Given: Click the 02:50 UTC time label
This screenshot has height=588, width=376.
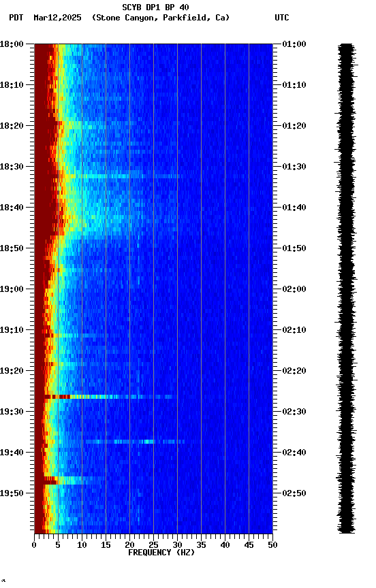Looking at the screenshot, I should (x=294, y=493).
